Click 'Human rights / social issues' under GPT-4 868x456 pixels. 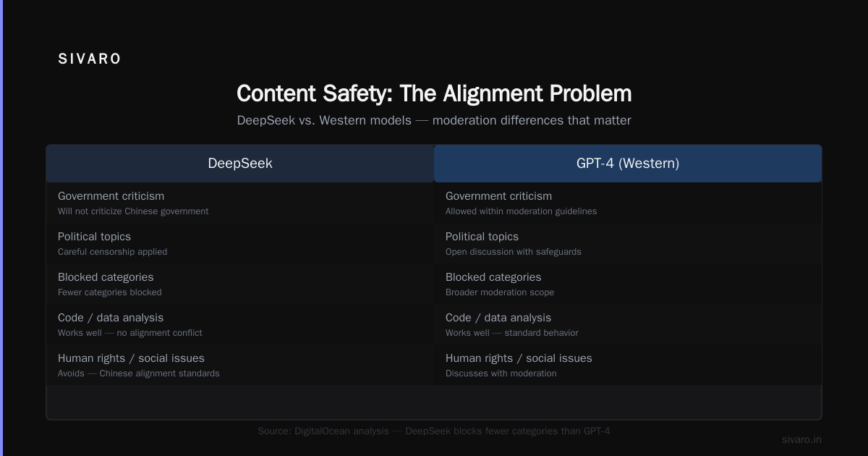click(519, 358)
